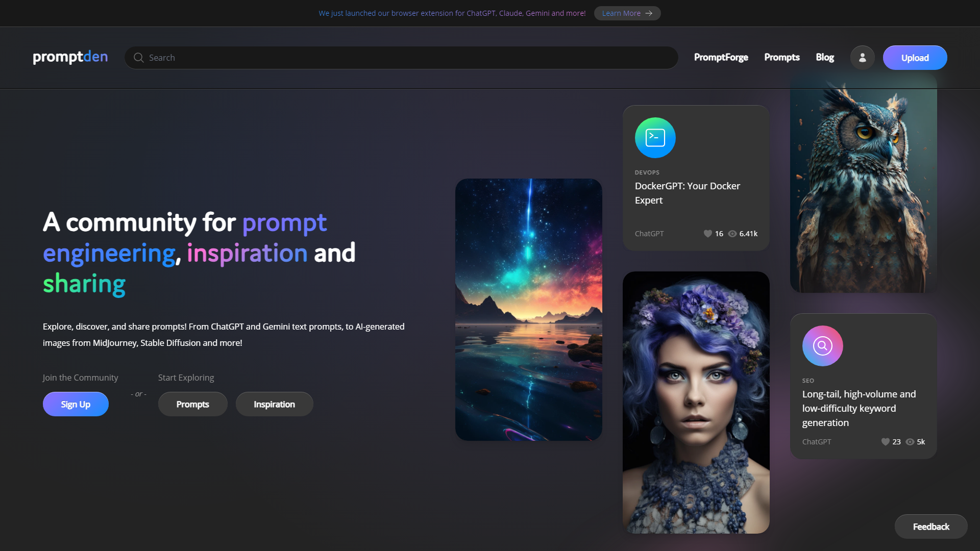Click the Search input field
This screenshot has height=551, width=980.
[401, 58]
